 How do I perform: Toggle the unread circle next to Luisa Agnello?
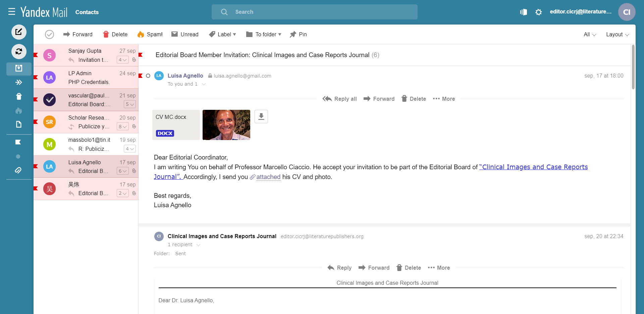click(148, 76)
